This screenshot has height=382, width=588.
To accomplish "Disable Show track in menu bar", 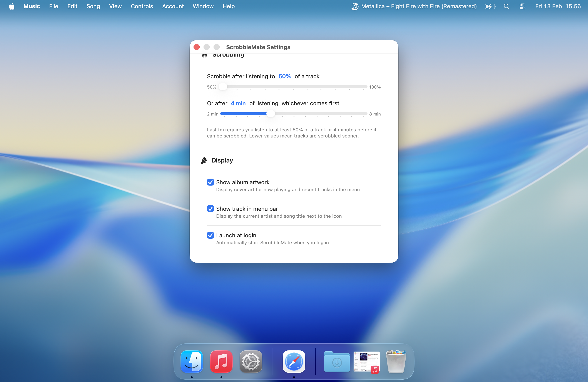I will [x=210, y=209].
